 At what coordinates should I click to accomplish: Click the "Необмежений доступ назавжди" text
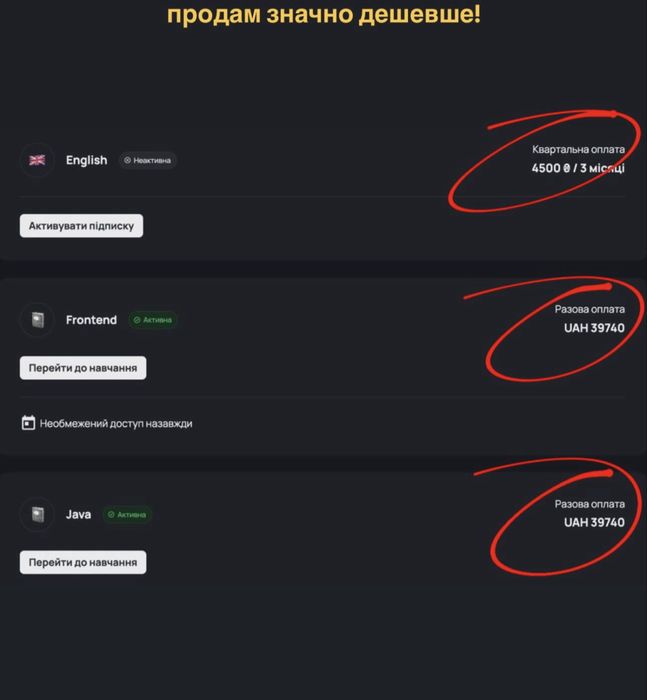[x=116, y=424]
